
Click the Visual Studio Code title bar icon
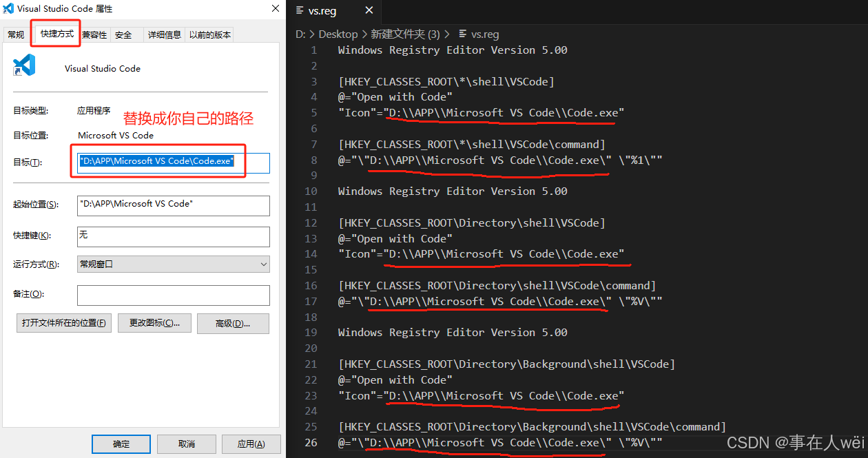(10, 9)
